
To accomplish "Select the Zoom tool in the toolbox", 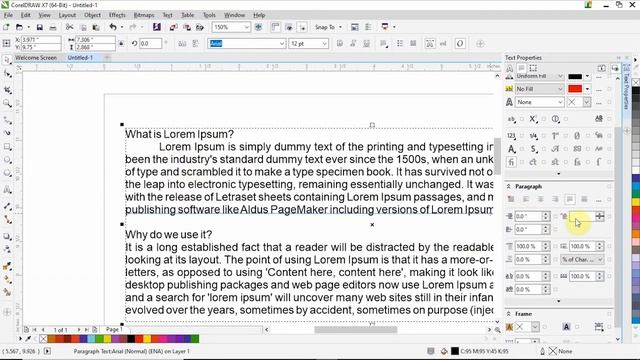I will click(x=7, y=104).
